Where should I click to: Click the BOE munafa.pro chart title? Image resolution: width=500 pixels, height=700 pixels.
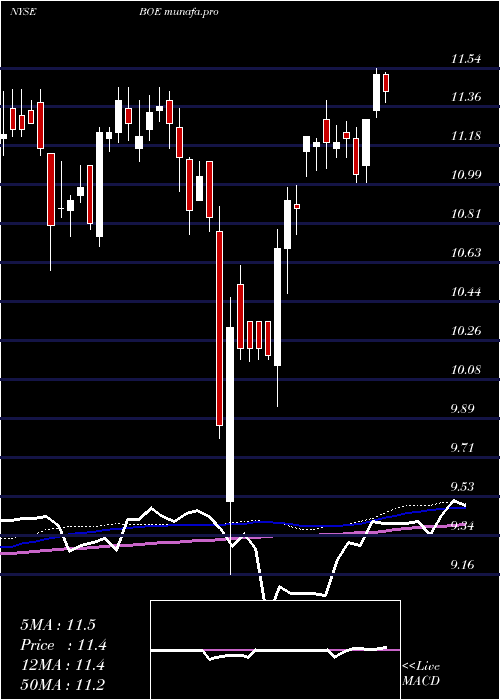click(178, 12)
